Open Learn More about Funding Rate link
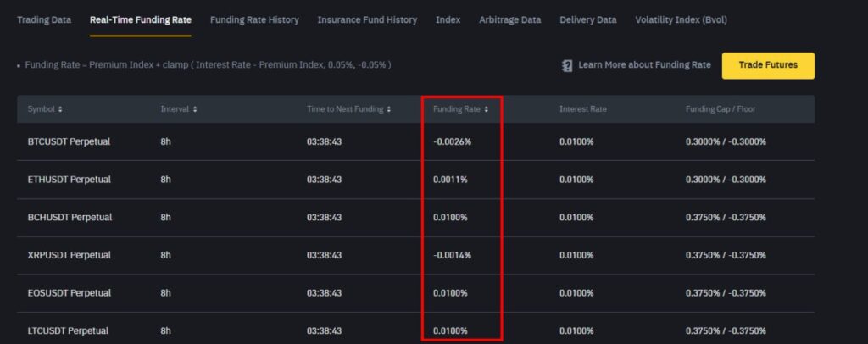This screenshot has width=868, height=344. point(644,65)
